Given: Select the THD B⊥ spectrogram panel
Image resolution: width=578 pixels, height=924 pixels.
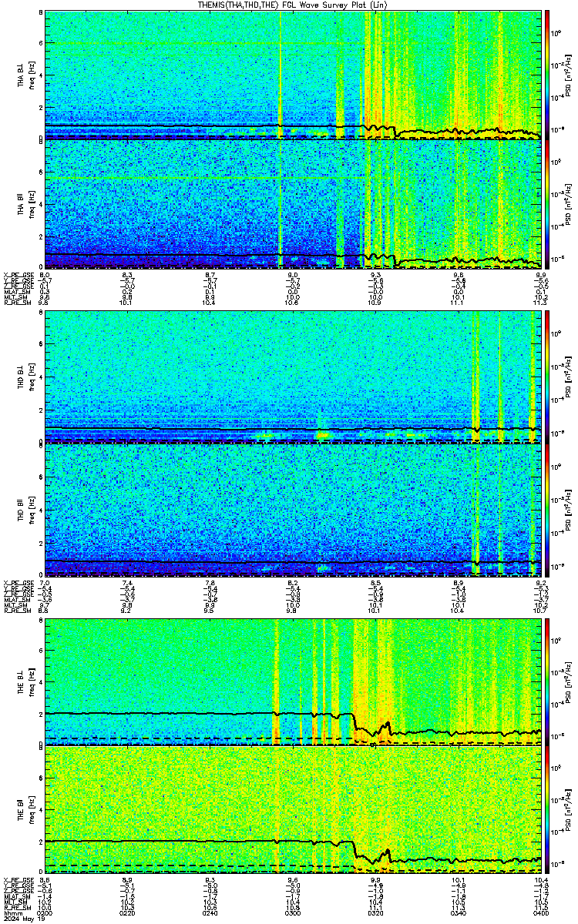Looking at the screenshot, I should pyautogui.click(x=293, y=377).
